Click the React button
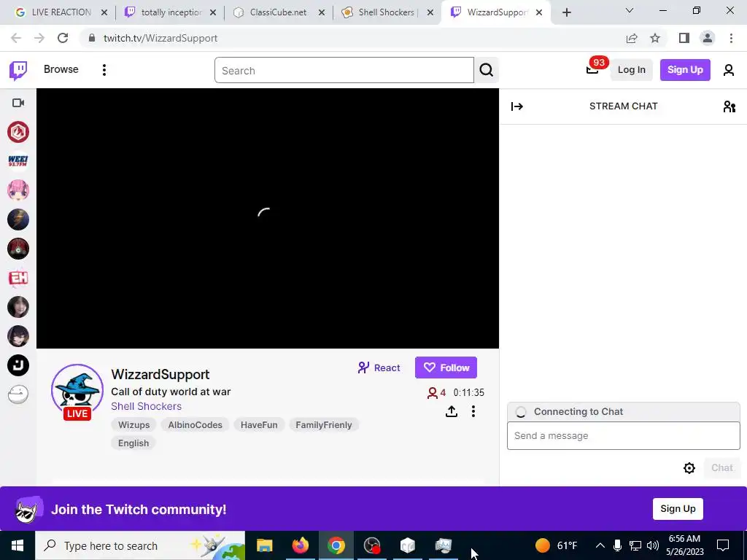Screen dimensions: 747x560 379,367
